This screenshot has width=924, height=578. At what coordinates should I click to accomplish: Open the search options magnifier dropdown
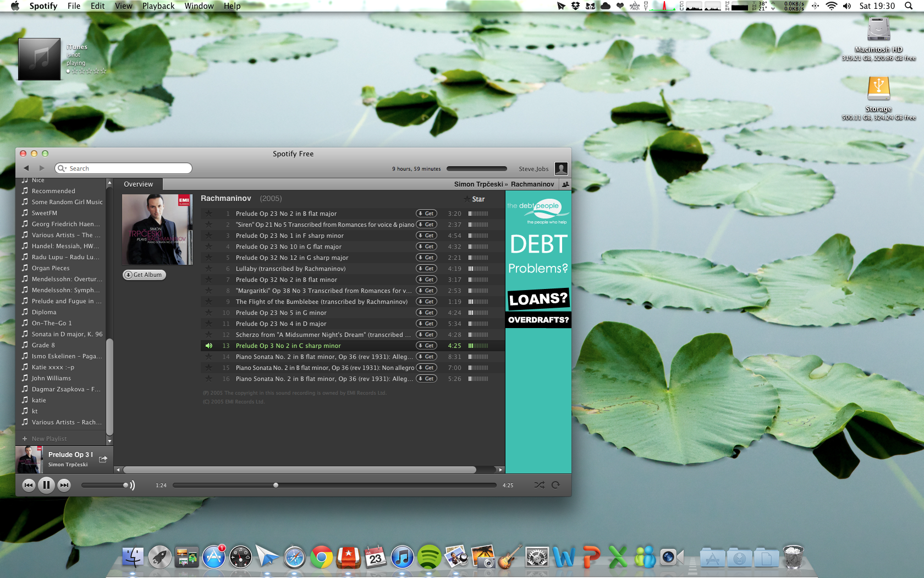62,168
